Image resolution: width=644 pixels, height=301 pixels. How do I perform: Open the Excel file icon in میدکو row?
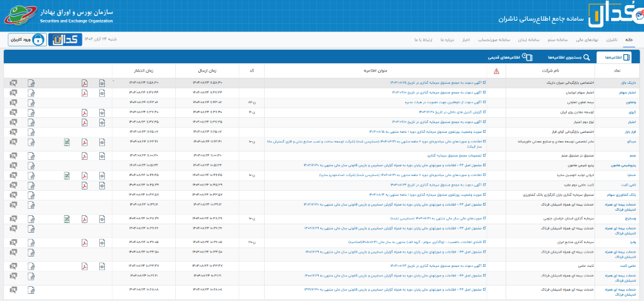click(66, 142)
